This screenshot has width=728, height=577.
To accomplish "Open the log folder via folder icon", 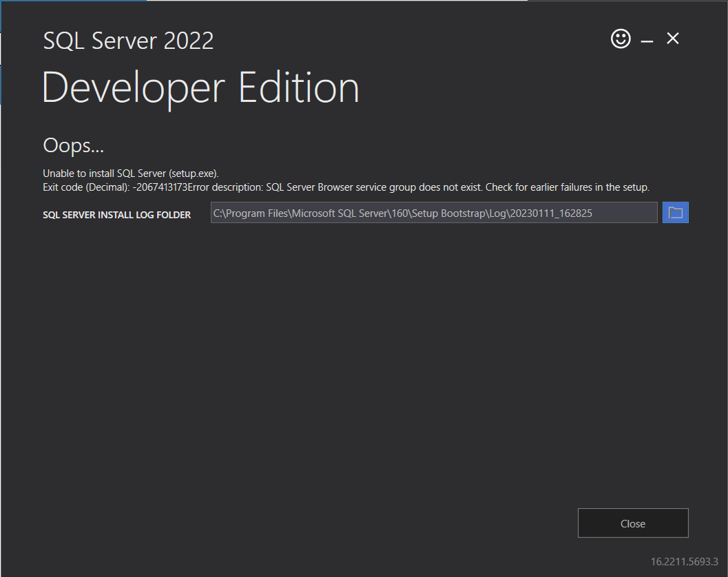I will [675, 213].
